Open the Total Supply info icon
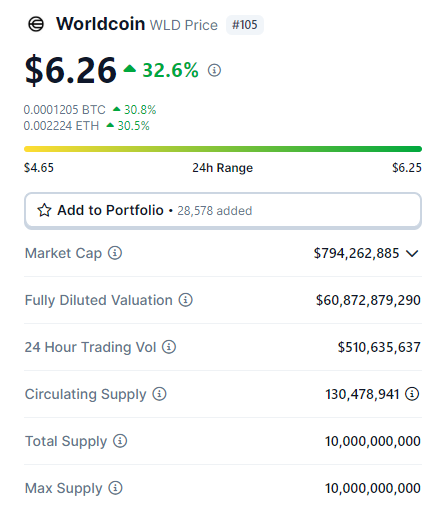 pos(120,441)
